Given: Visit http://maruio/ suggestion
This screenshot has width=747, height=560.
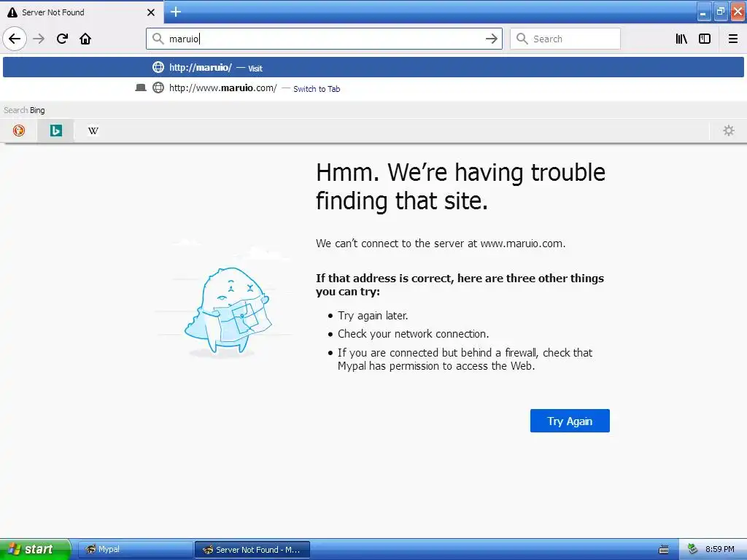Looking at the screenshot, I should pos(373,67).
